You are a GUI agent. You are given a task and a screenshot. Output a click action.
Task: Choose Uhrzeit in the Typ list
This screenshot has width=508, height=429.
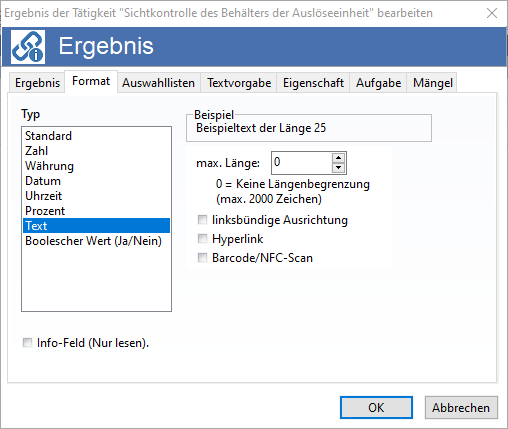coord(96,196)
